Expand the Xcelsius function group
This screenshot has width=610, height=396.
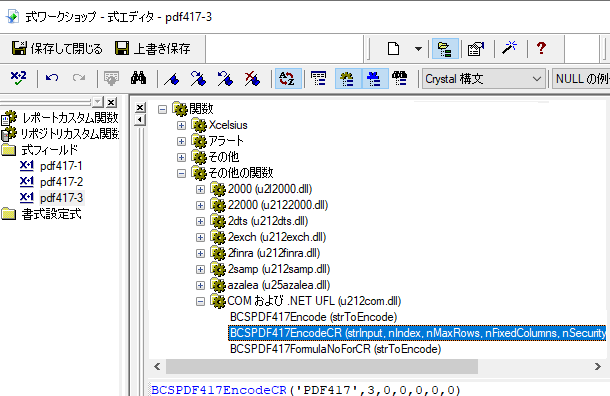tap(181, 125)
